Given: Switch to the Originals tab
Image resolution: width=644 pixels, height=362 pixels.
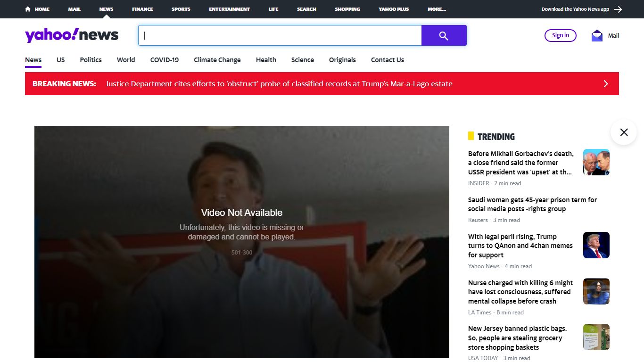Looking at the screenshot, I should tap(342, 60).
